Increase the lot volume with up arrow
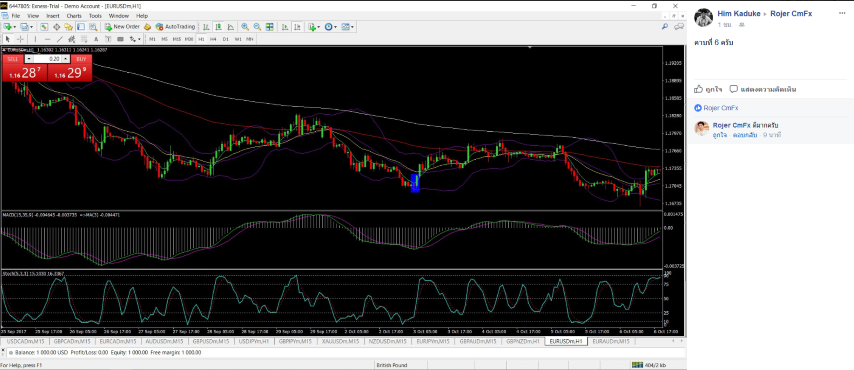The image size is (854, 370). tap(65, 59)
